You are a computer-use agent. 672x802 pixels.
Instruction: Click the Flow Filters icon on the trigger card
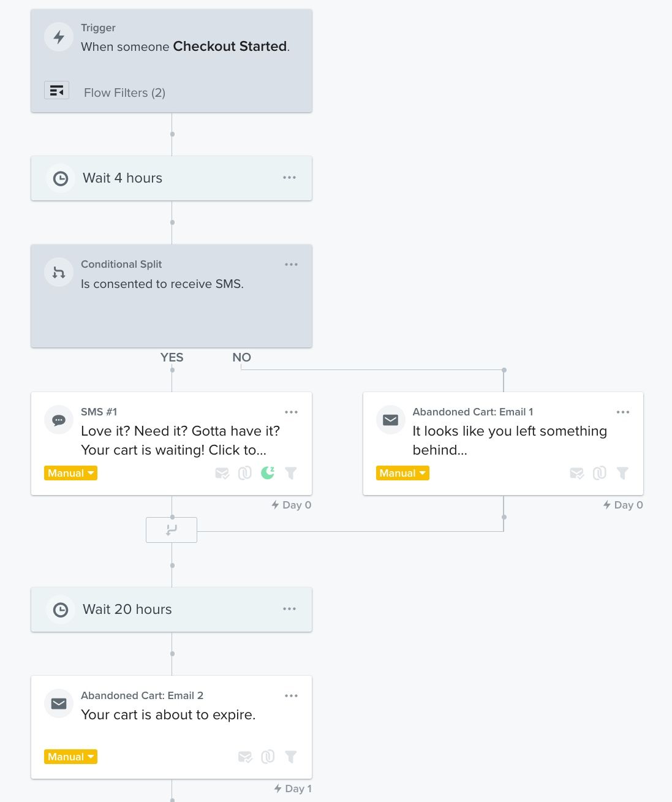[x=56, y=90]
